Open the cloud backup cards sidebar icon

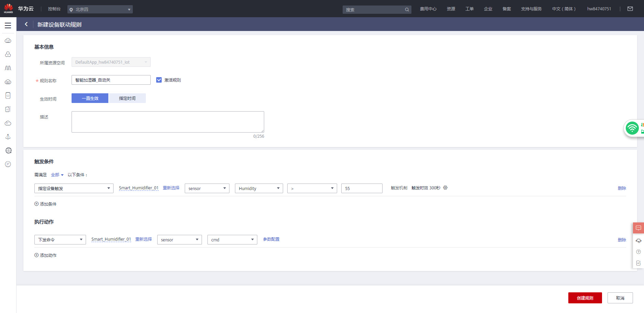tap(8, 109)
